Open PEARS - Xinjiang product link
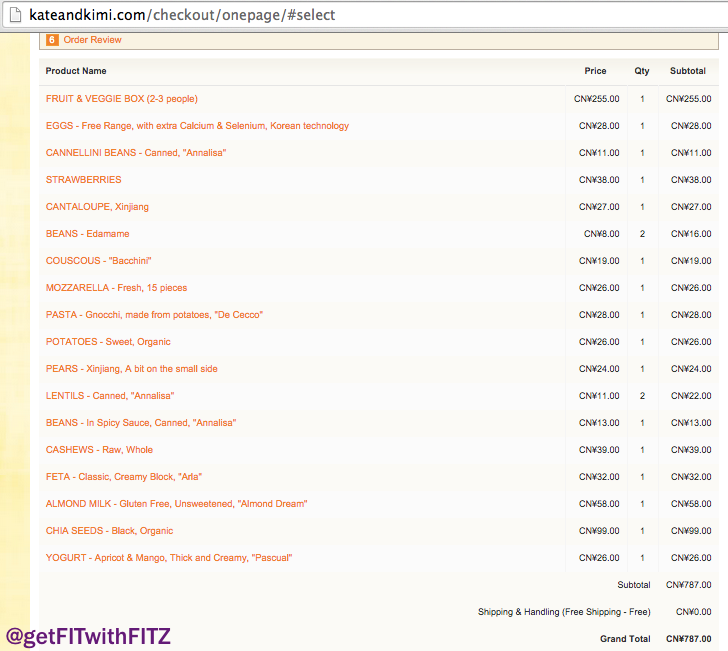The height and width of the screenshot is (651, 728). coord(131,369)
